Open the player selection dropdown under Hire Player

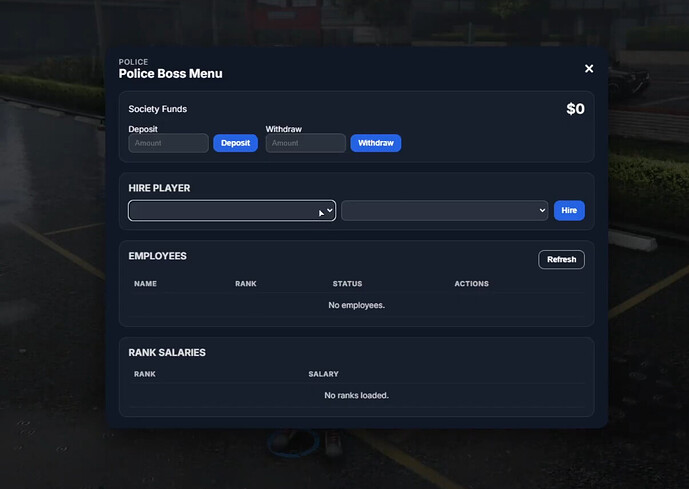click(x=232, y=210)
